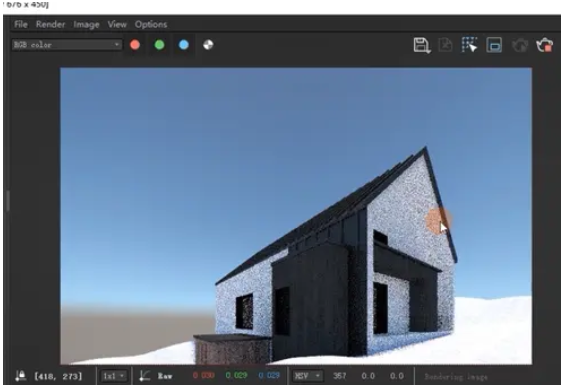This screenshot has width=562, height=387.
Task: Click the clear image icon
Action: click(x=446, y=45)
